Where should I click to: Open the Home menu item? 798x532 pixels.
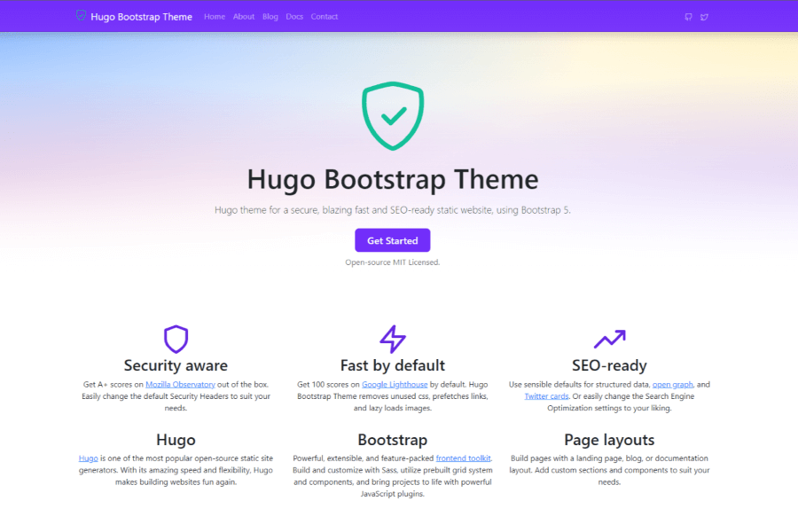(214, 16)
